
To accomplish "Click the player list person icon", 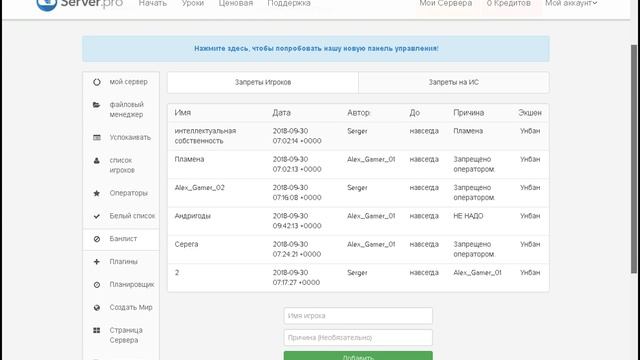I will point(97,160).
